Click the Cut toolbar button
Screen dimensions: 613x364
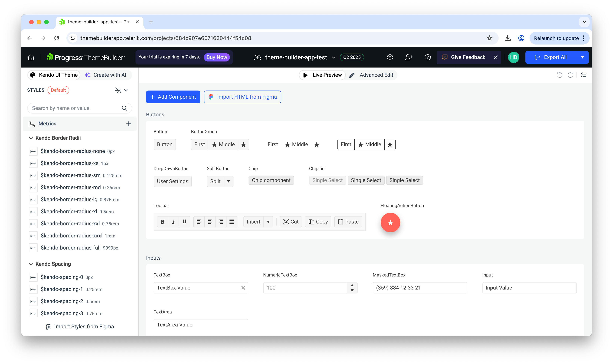(291, 222)
